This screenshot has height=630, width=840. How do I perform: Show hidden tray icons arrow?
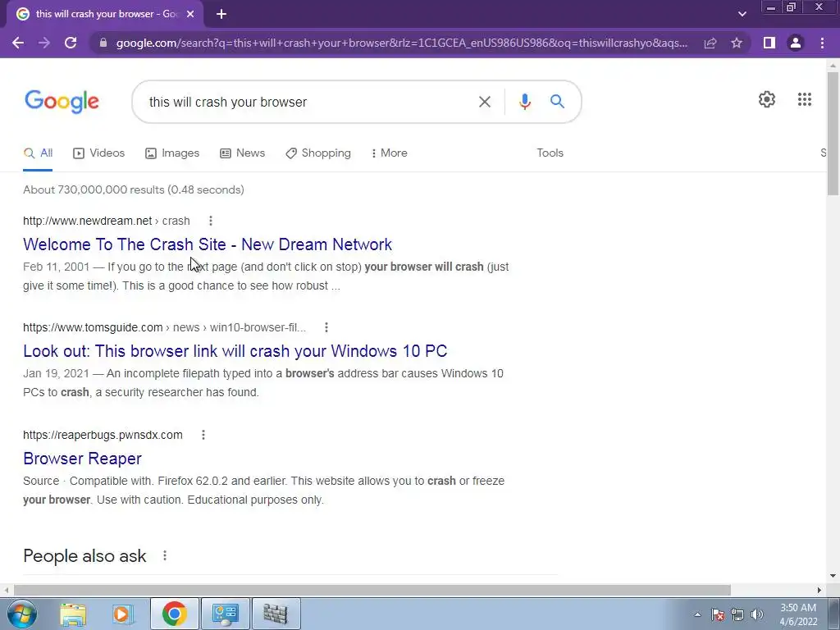(x=697, y=614)
